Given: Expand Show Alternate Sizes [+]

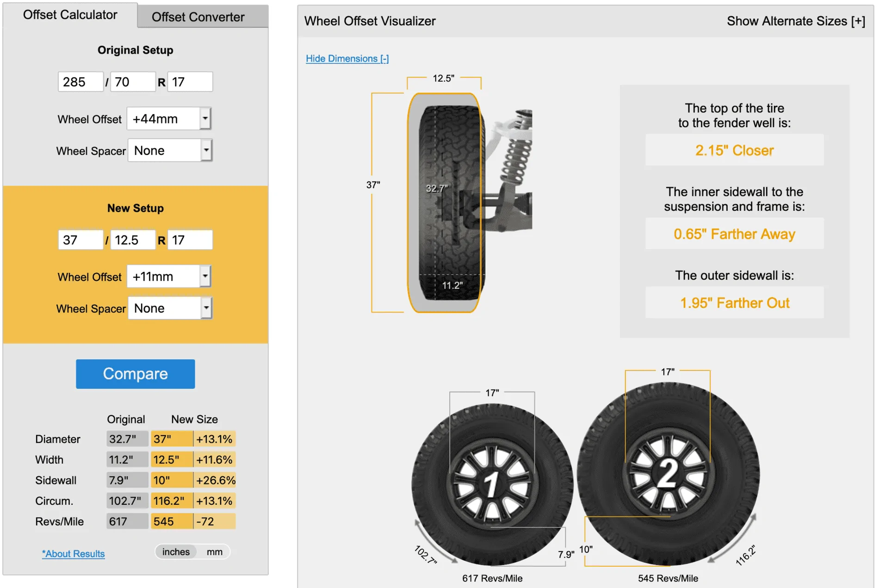Looking at the screenshot, I should pyautogui.click(x=796, y=21).
